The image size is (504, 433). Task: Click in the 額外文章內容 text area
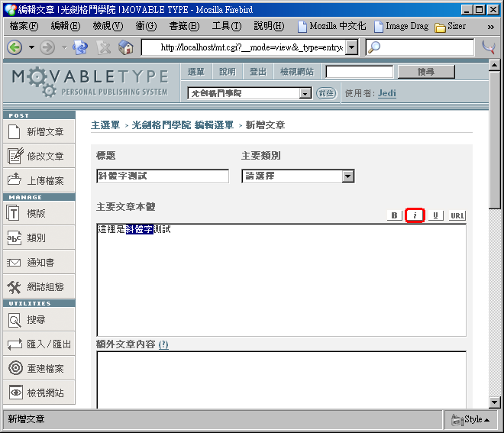(282, 380)
